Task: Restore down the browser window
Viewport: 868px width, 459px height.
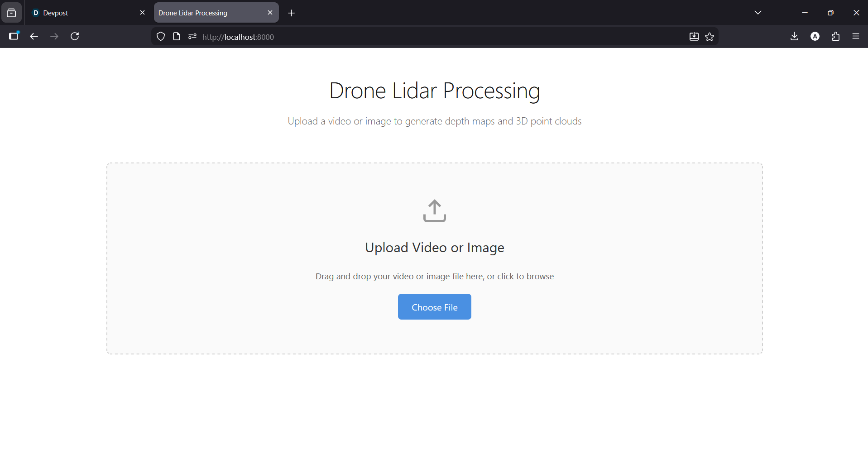Action: (830, 13)
